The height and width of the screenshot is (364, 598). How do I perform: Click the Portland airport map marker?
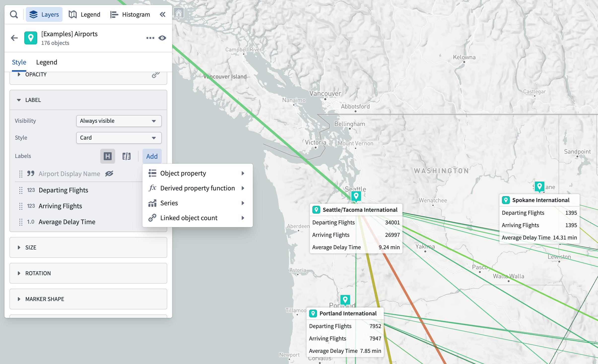(x=345, y=300)
